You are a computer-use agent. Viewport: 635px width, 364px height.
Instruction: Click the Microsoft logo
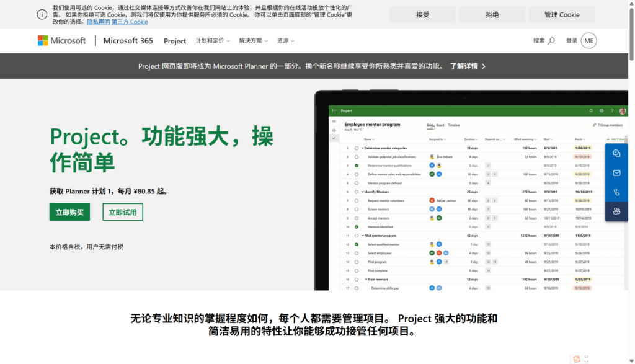click(x=61, y=40)
